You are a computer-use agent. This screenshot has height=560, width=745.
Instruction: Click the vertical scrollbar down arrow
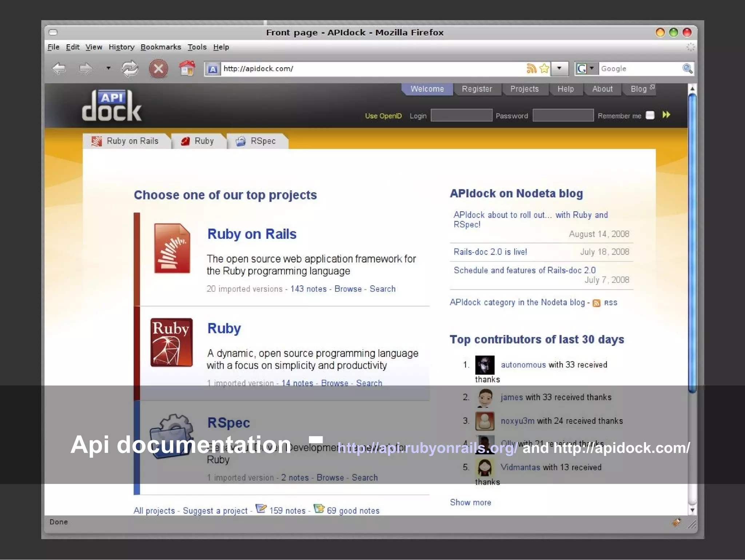(x=692, y=510)
